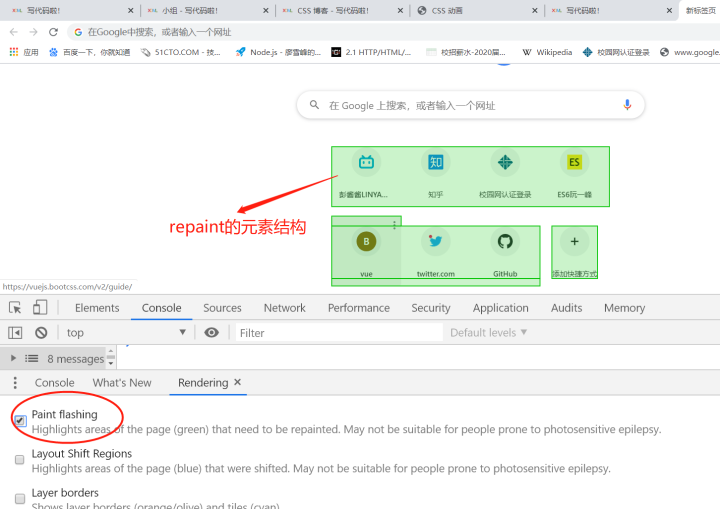
Task: Go forward using the browser forward arrow
Action: click(x=33, y=32)
